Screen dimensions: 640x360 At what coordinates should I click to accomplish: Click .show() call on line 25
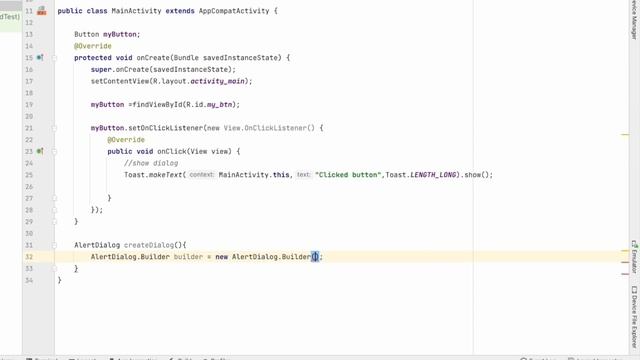coord(474,175)
